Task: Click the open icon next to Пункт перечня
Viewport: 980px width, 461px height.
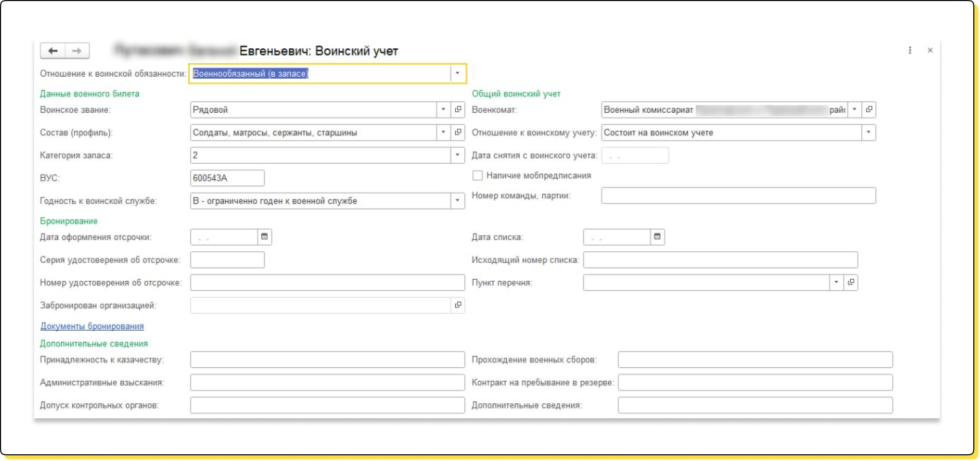Action: point(851,282)
